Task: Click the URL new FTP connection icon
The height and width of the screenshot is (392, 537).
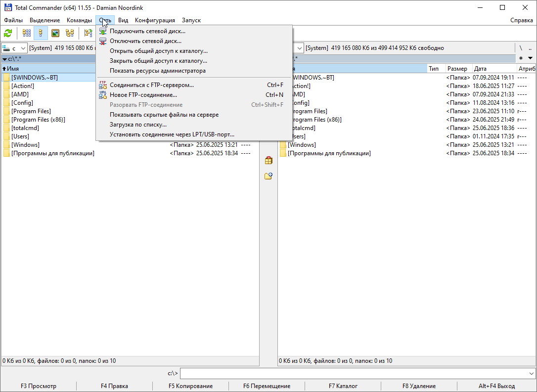Action: (x=103, y=95)
